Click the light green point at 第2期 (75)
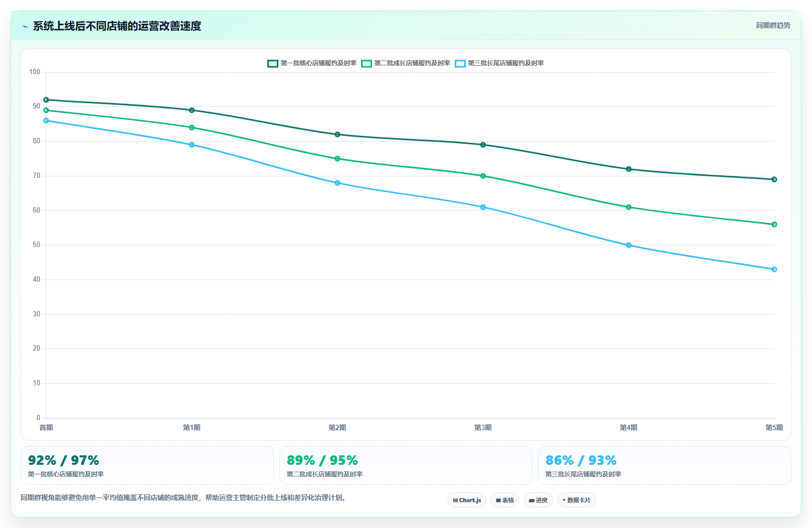The height and width of the screenshot is (528, 812). pyautogui.click(x=337, y=158)
